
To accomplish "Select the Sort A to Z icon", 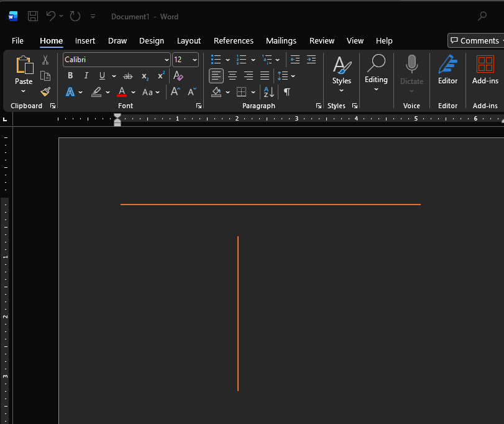I will pyautogui.click(x=268, y=92).
